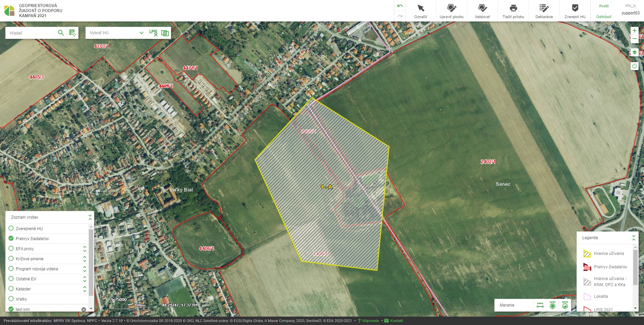This screenshot has width=644, height=325.
Task: Open the Upraviť plochu tool
Action: (451, 11)
